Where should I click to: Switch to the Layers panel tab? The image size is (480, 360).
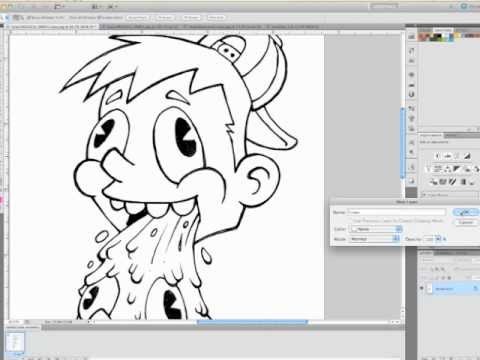point(425,253)
